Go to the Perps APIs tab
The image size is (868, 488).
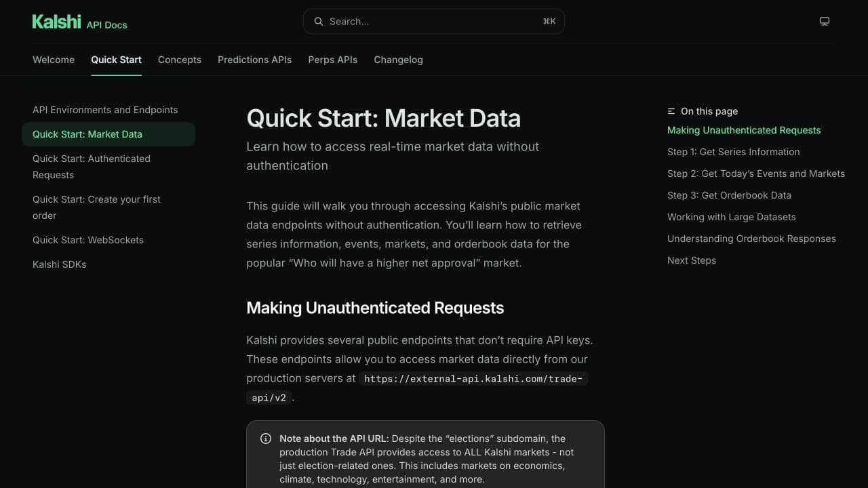333,60
